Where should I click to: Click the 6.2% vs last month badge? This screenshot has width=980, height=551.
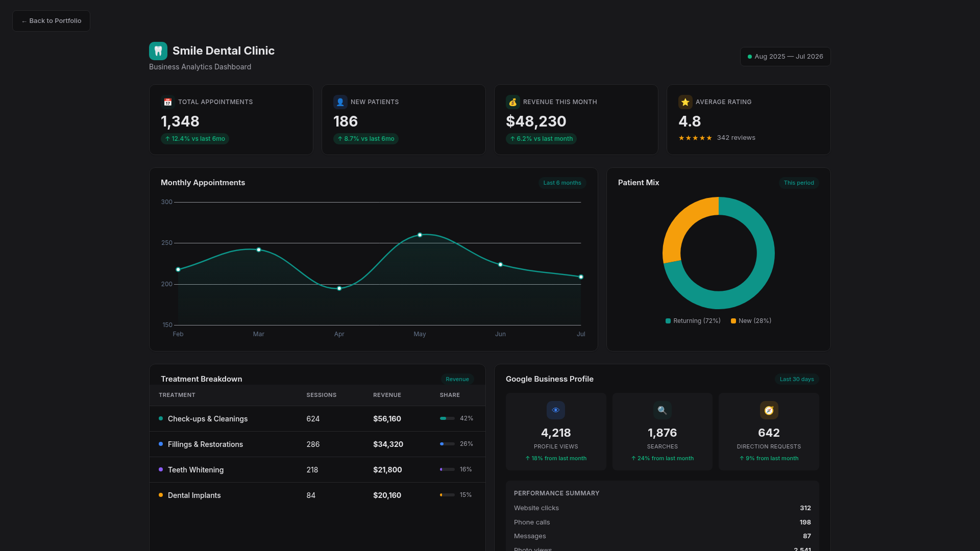click(x=541, y=139)
